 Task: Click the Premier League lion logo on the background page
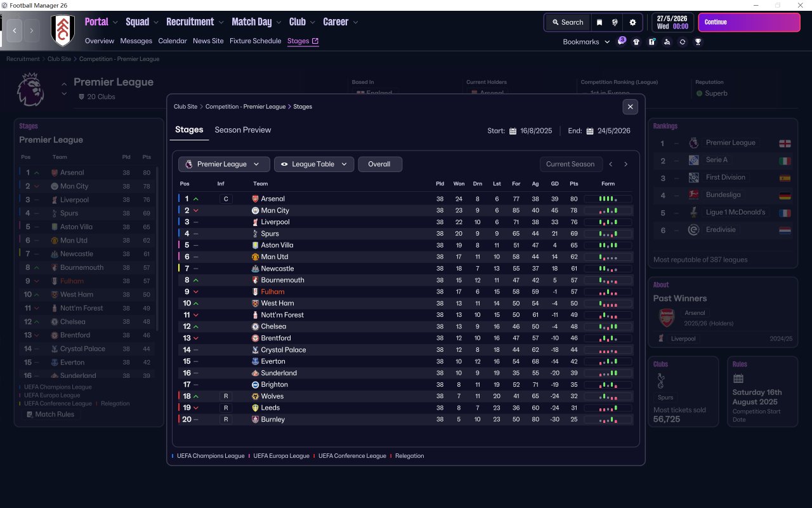pyautogui.click(x=30, y=89)
